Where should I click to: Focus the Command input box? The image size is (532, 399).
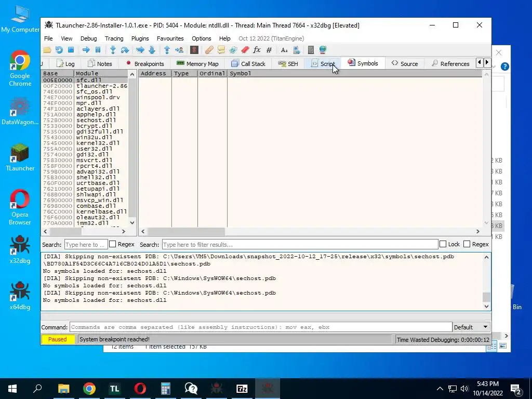(x=261, y=327)
